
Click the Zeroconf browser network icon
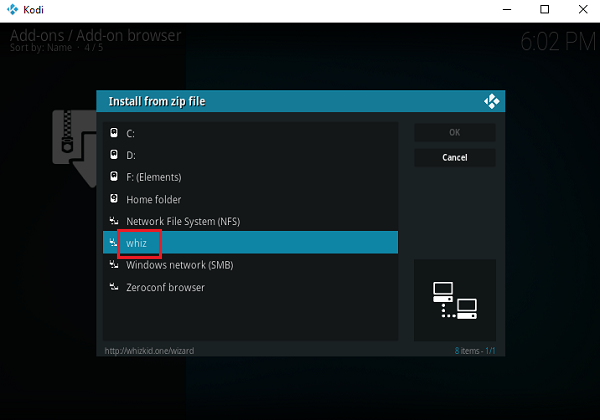coord(114,287)
